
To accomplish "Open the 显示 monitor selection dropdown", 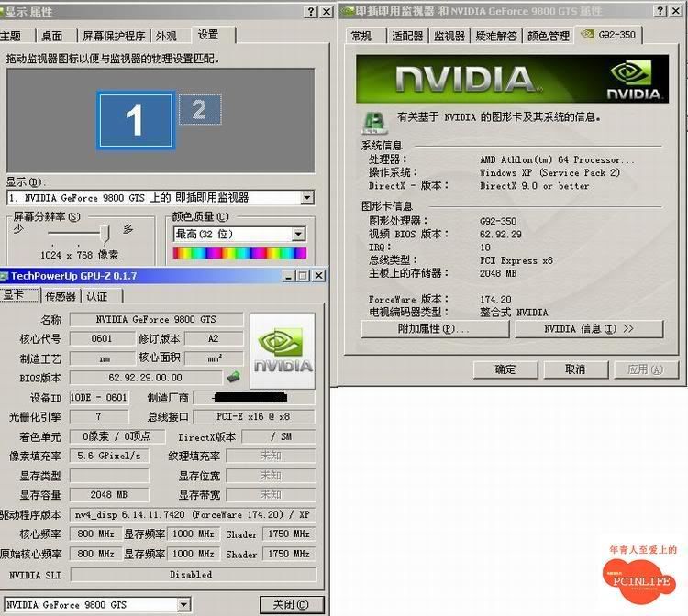I will [306, 198].
